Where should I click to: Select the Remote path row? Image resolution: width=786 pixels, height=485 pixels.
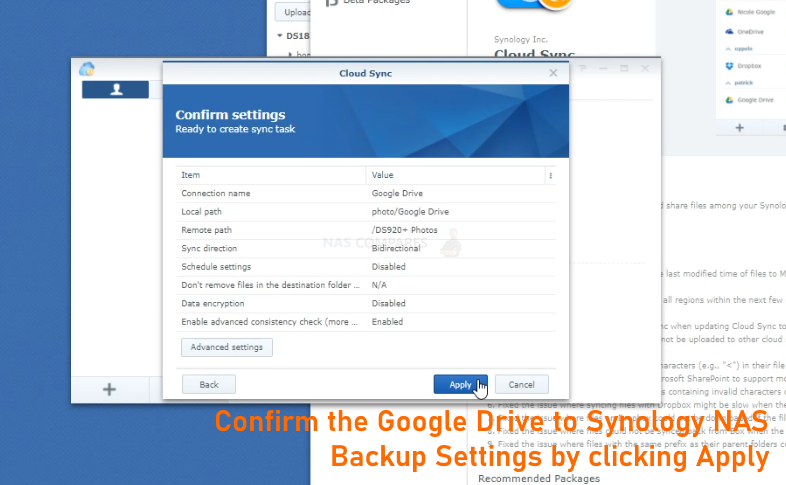coord(366,230)
